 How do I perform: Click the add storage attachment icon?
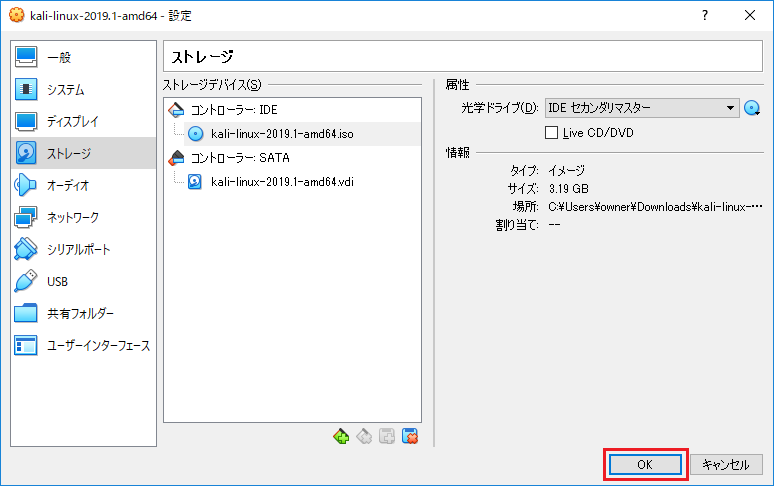(387, 436)
